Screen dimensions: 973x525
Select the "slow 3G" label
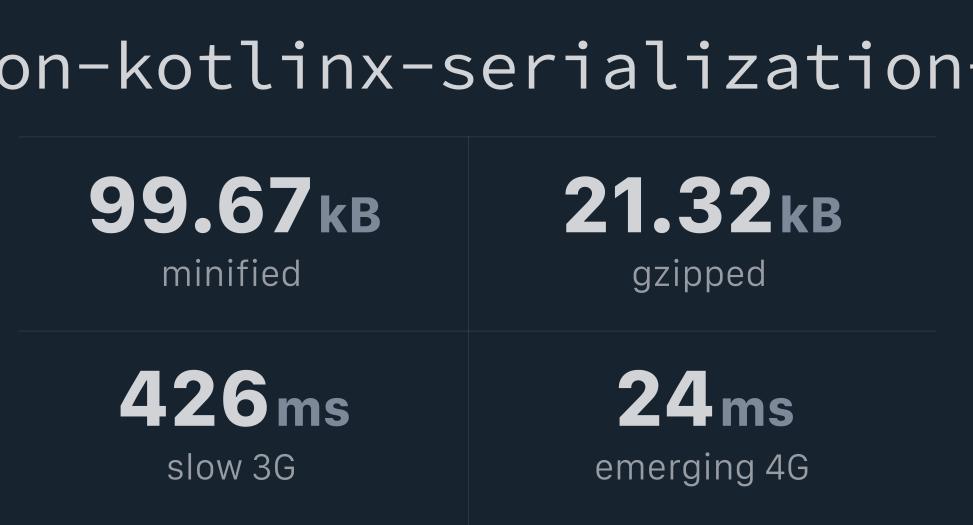tap(231, 468)
